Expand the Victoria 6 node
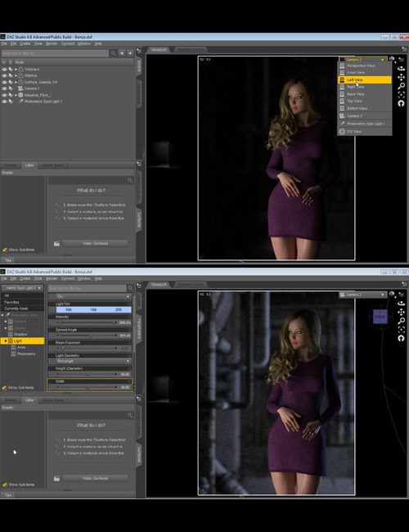 pos(16,70)
